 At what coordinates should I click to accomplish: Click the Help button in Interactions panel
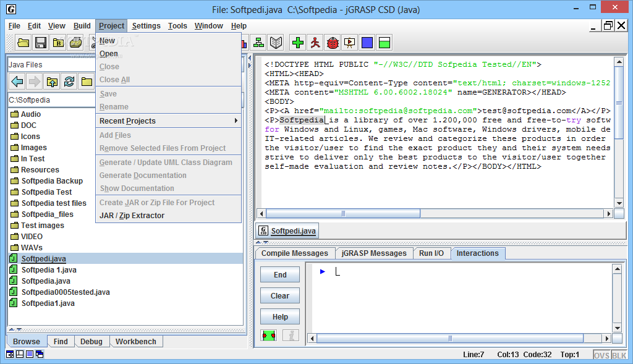click(x=280, y=317)
